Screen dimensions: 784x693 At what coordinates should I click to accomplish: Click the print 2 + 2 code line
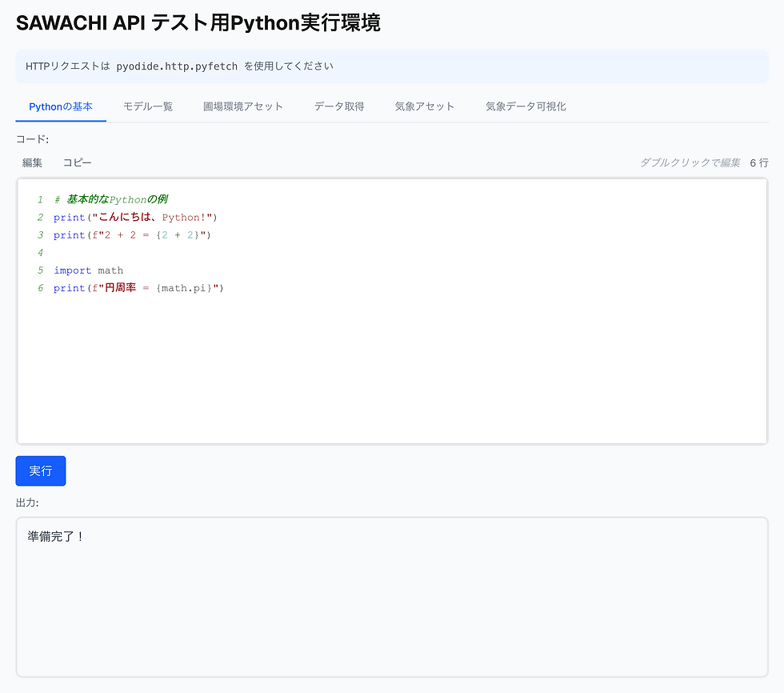(133, 235)
